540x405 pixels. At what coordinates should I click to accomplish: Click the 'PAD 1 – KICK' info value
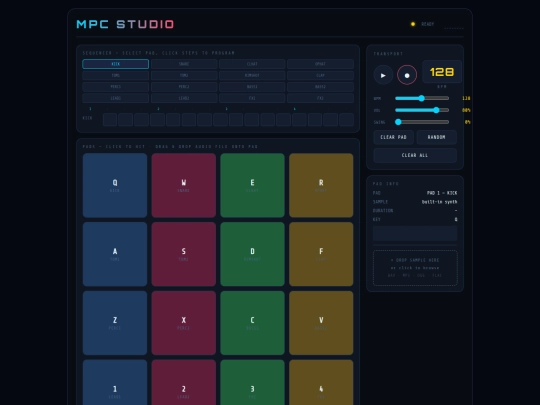pos(442,193)
